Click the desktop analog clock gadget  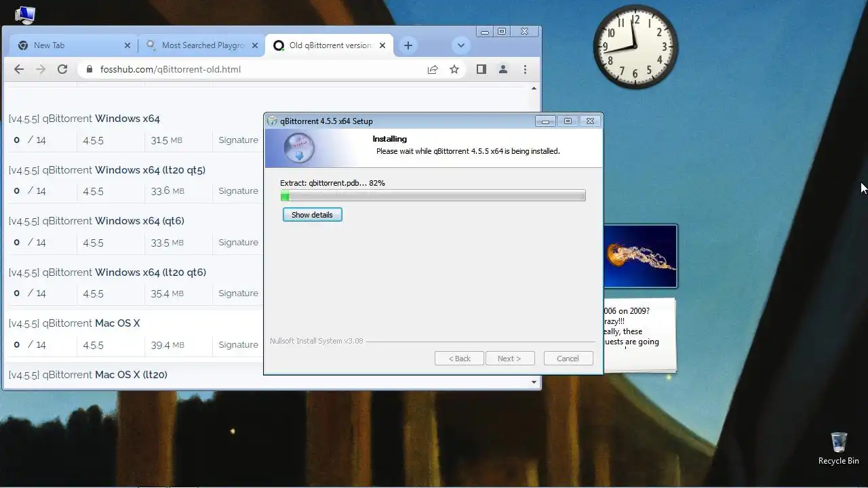point(635,47)
